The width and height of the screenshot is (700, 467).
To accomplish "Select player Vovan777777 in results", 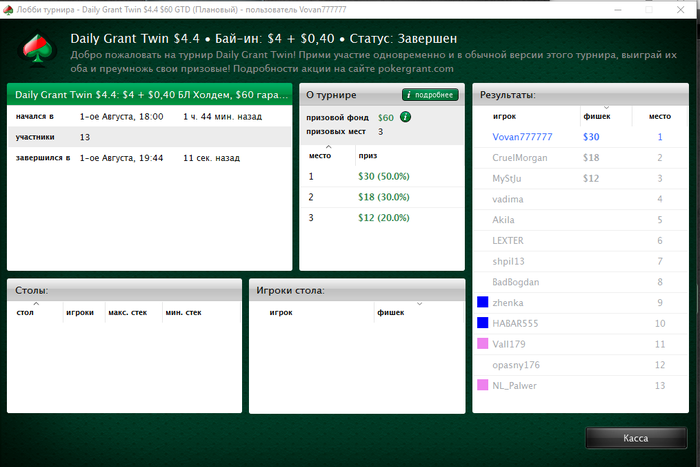I will [x=580, y=137].
